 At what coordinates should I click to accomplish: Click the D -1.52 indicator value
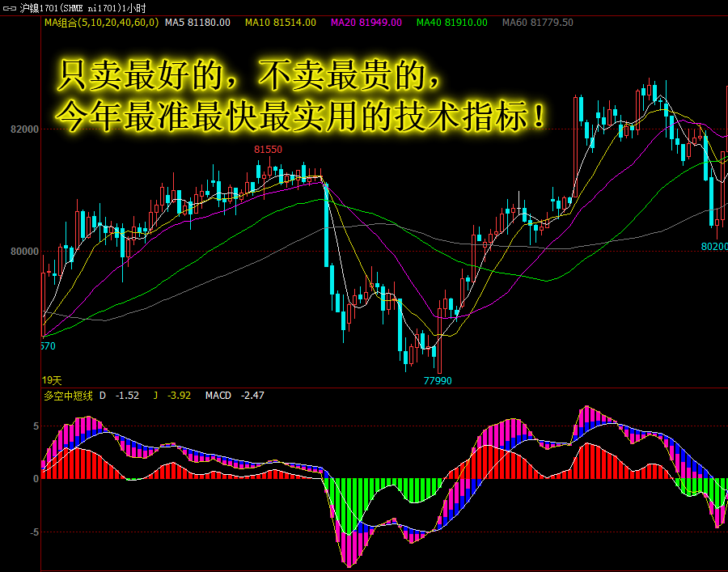click(120, 396)
